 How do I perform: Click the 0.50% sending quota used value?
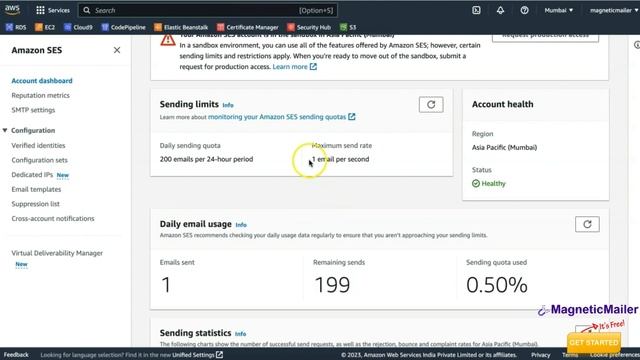click(497, 284)
